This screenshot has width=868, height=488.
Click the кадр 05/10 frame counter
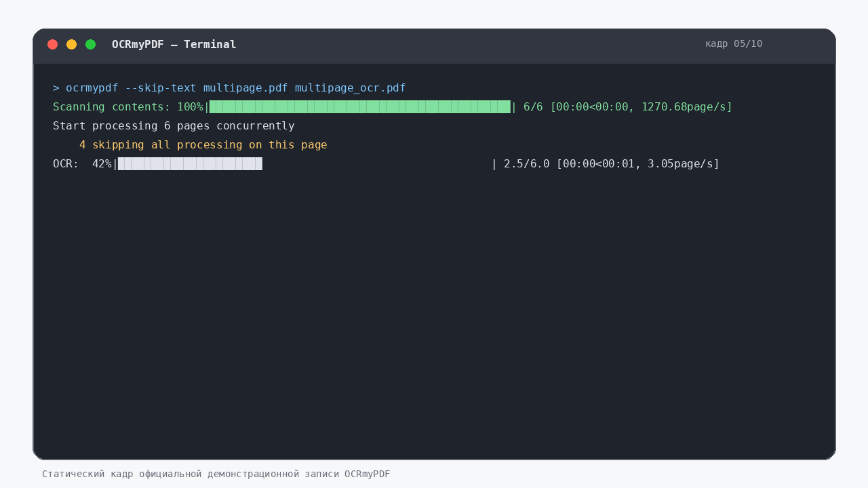[x=734, y=43]
